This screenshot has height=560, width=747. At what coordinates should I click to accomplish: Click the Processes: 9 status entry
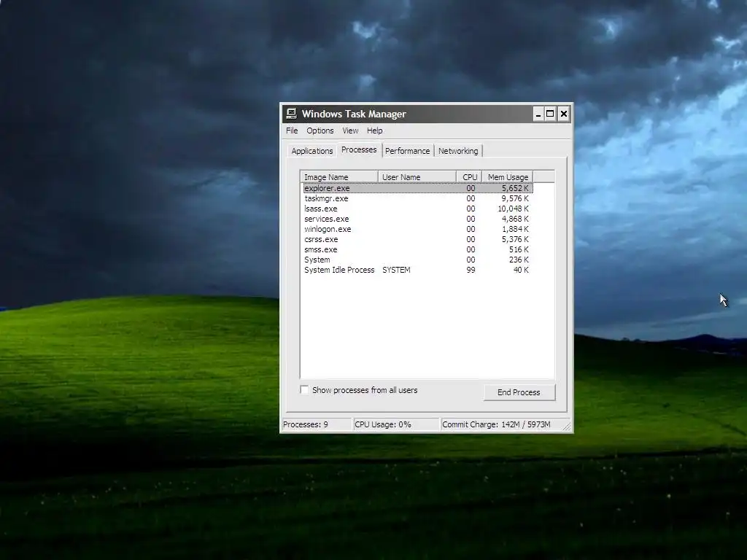317,424
